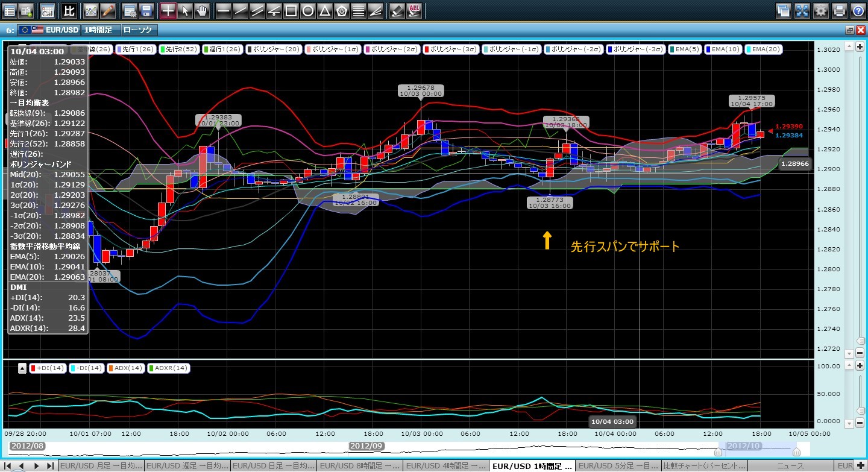Select the crosshair cursor tool
868x472 pixels.
tap(168, 10)
